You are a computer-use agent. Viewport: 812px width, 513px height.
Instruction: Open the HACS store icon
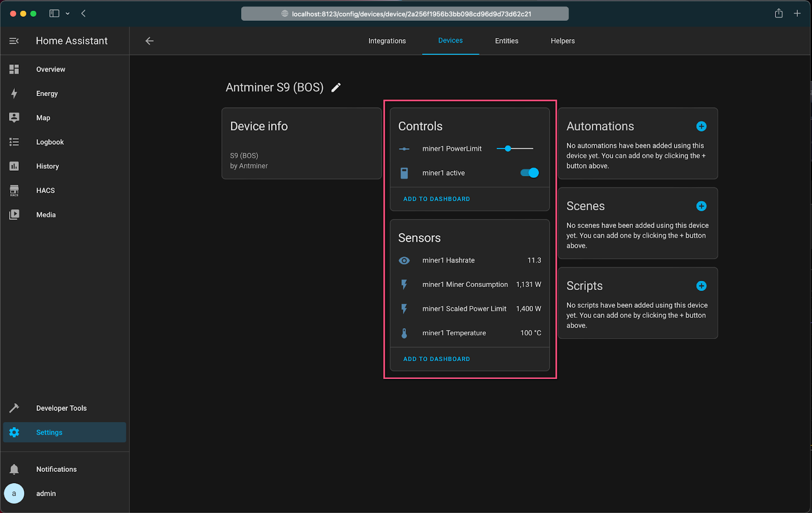14,190
